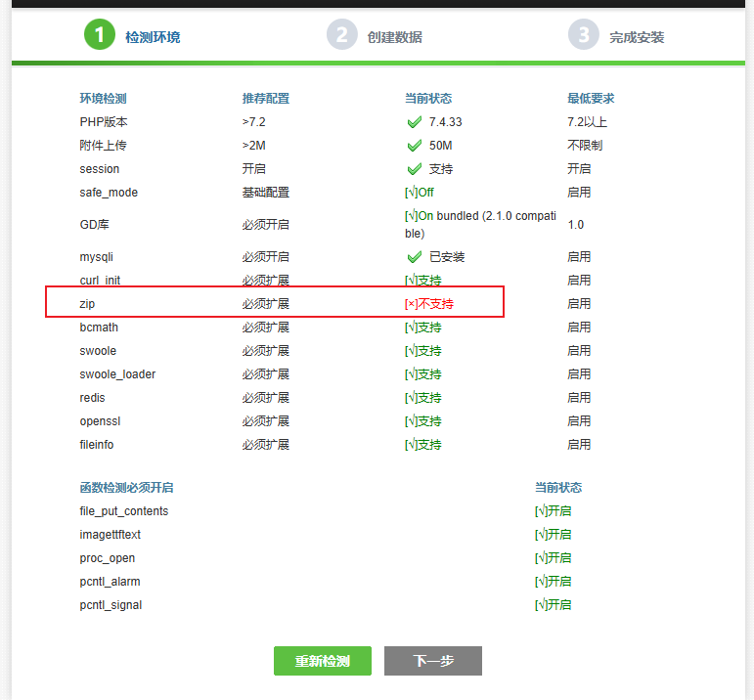
Task: Click the 推荐配置 column header
Action: coord(266,99)
